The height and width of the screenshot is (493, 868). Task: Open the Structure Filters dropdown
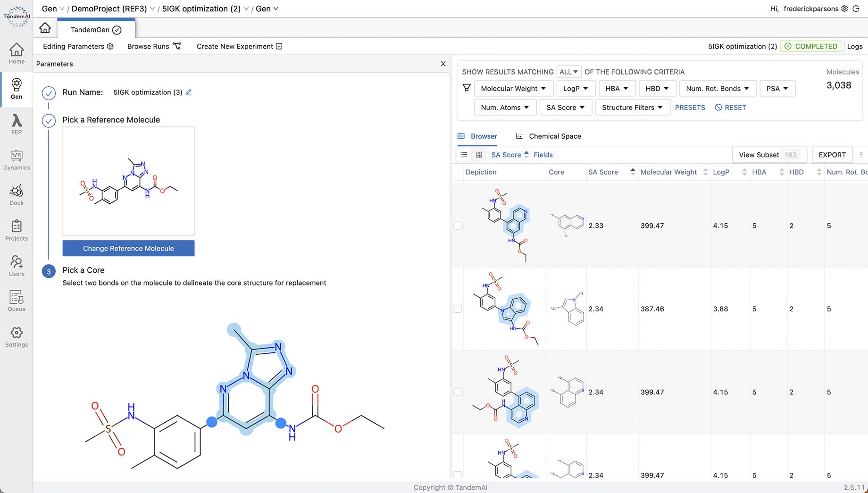coord(632,108)
